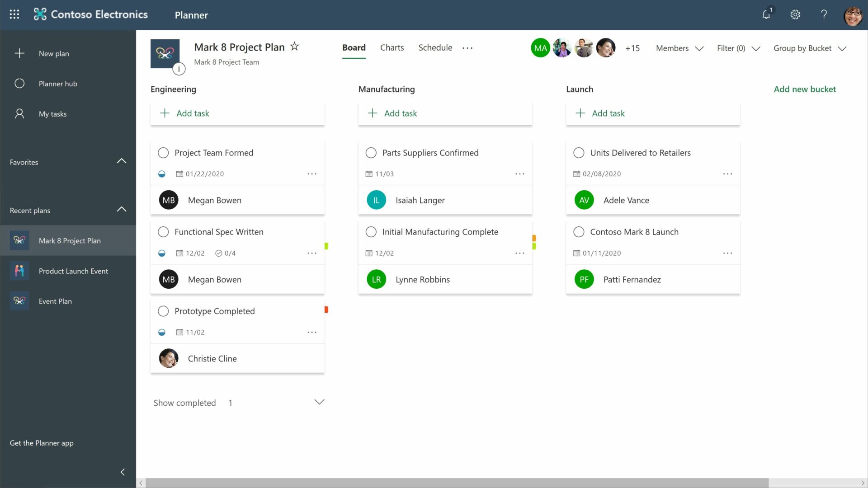Switch to Charts view

coord(392,47)
